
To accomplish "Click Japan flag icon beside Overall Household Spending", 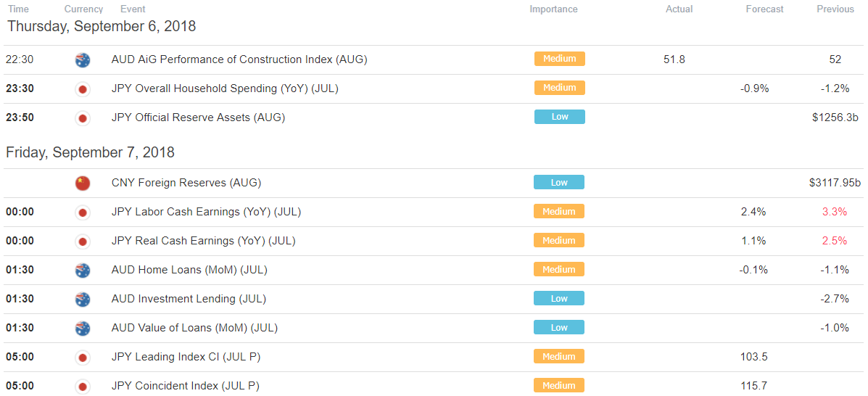I will (x=83, y=88).
